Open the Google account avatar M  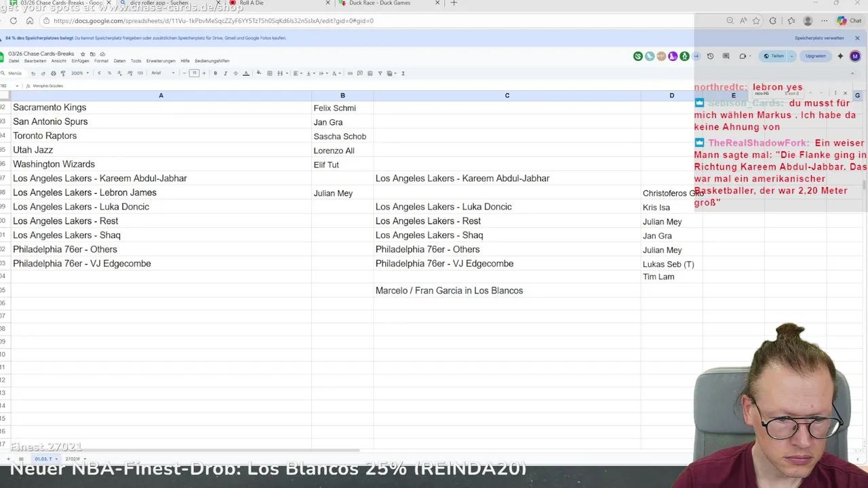(x=855, y=56)
